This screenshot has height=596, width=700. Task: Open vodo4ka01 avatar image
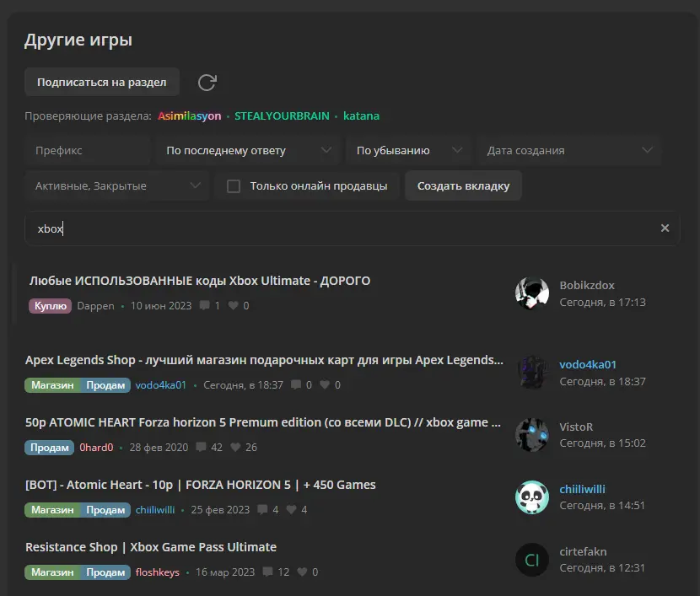coord(531,373)
